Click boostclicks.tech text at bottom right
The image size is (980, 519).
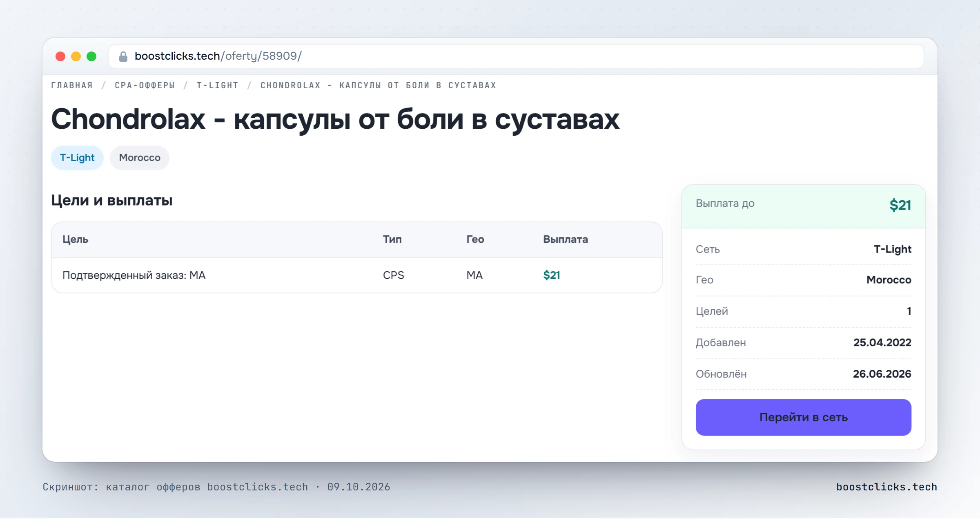point(886,487)
